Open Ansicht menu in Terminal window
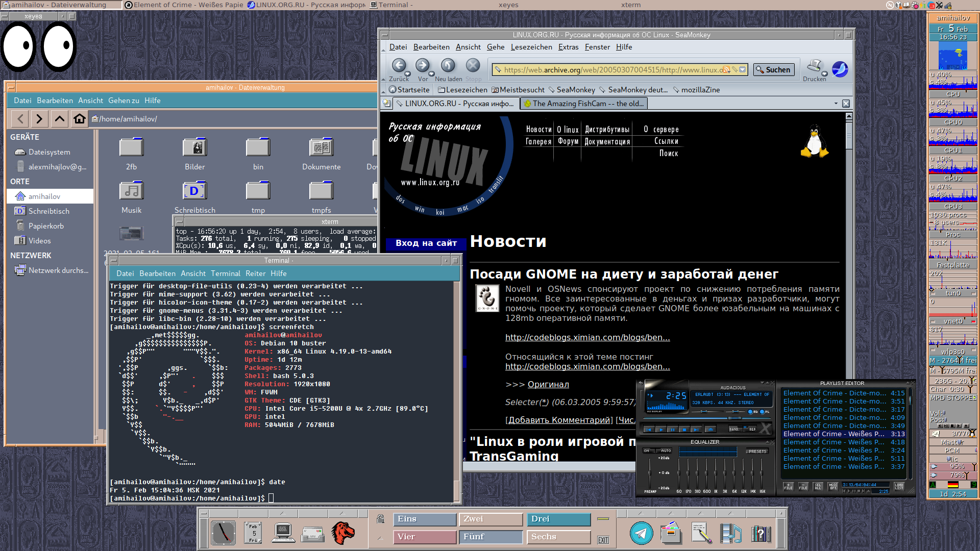Image resolution: width=980 pixels, height=551 pixels. (x=193, y=273)
